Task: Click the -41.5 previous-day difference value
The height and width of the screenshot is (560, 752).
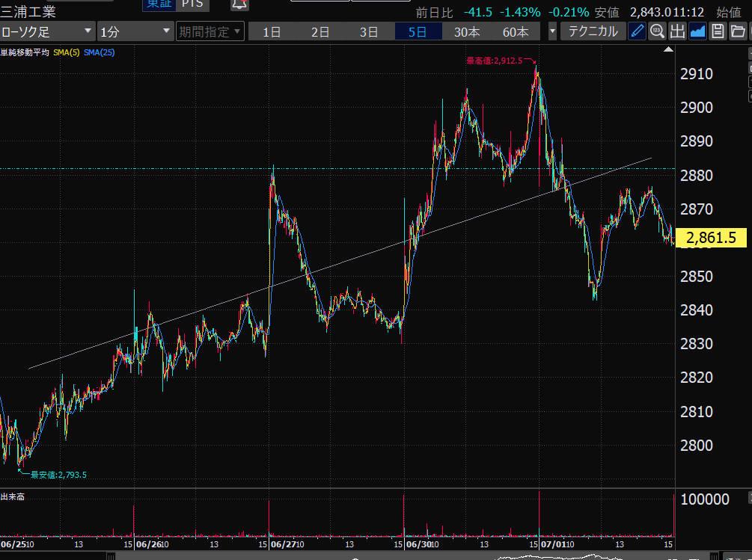Action: [478, 12]
